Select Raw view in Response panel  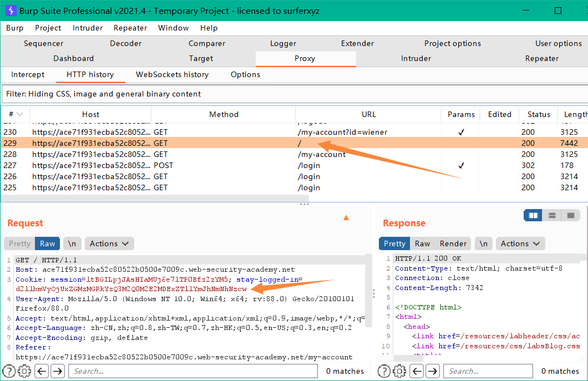(422, 243)
